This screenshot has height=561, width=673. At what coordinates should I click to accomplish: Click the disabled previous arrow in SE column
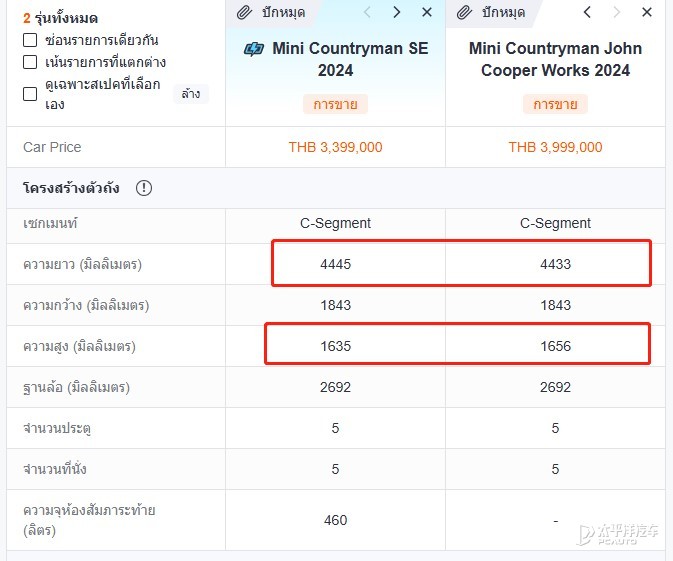pyautogui.click(x=367, y=12)
